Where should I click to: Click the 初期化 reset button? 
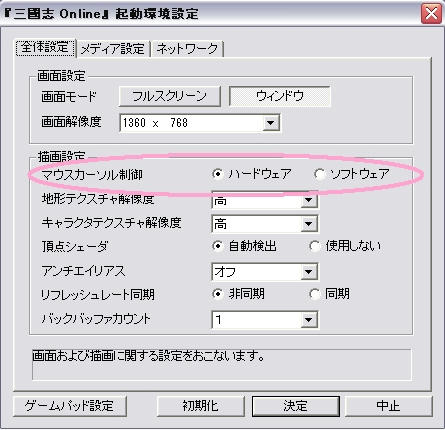pyautogui.click(x=200, y=406)
